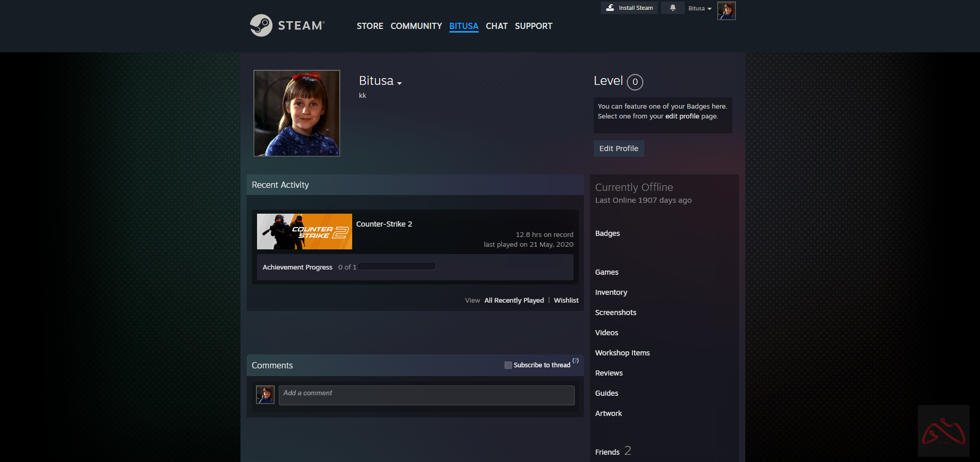Image resolution: width=980 pixels, height=462 pixels.
Task: Enable the Subscribe to thread checkbox
Action: (x=508, y=365)
